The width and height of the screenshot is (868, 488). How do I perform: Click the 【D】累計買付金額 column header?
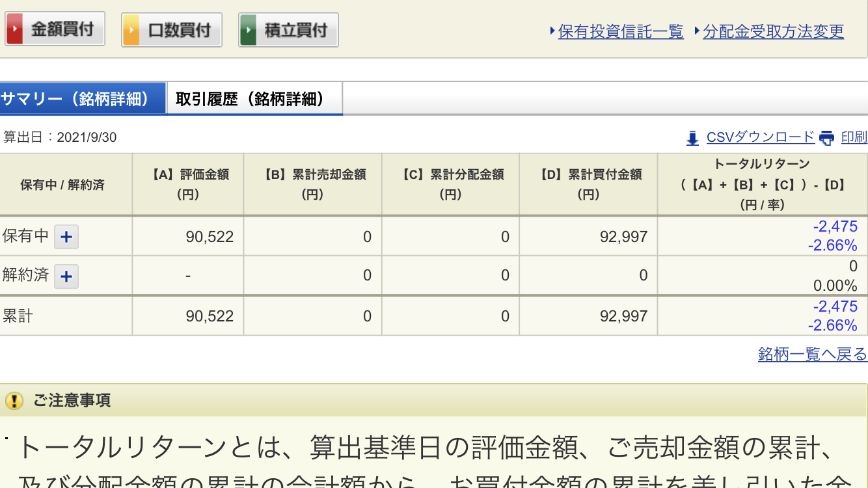(588, 184)
